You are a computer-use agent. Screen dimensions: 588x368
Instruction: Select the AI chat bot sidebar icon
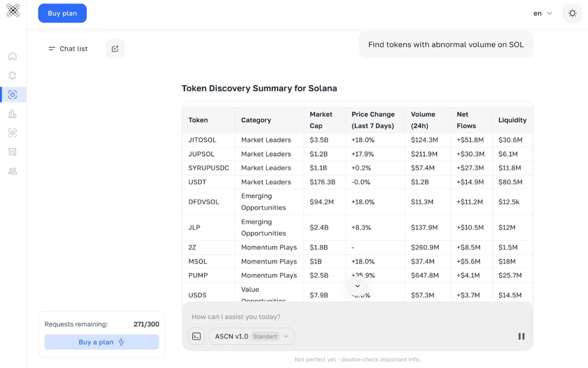(x=13, y=95)
